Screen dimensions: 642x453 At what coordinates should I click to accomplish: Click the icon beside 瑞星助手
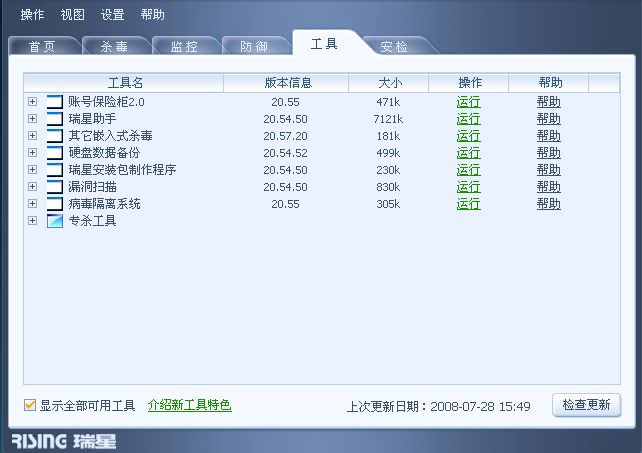[55, 119]
